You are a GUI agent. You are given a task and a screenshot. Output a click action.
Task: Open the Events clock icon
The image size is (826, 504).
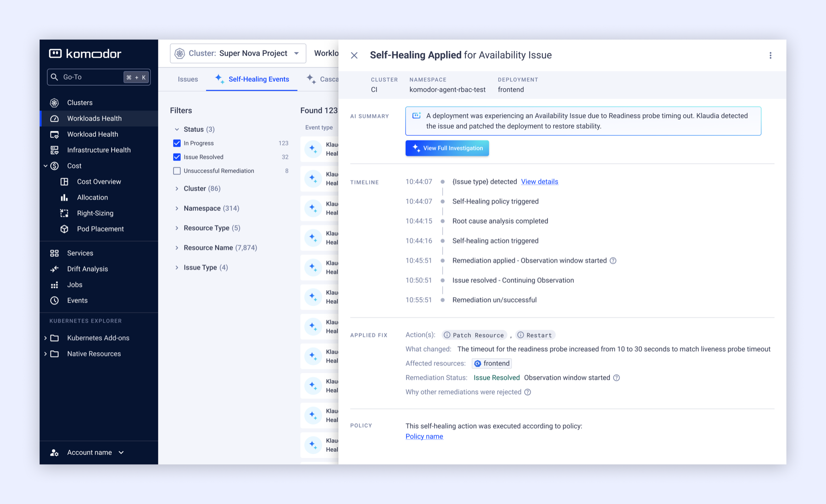pyautogui.click(x=55, y=300)
